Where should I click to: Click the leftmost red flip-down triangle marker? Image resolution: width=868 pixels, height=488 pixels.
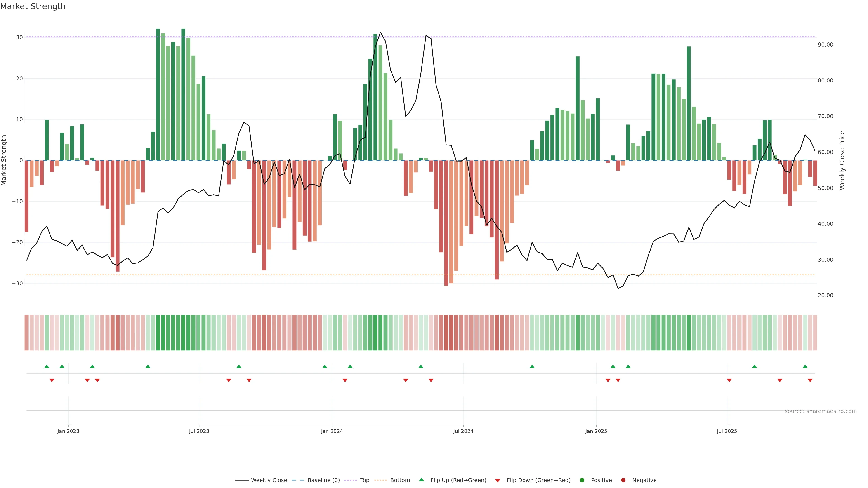(52, 380)
